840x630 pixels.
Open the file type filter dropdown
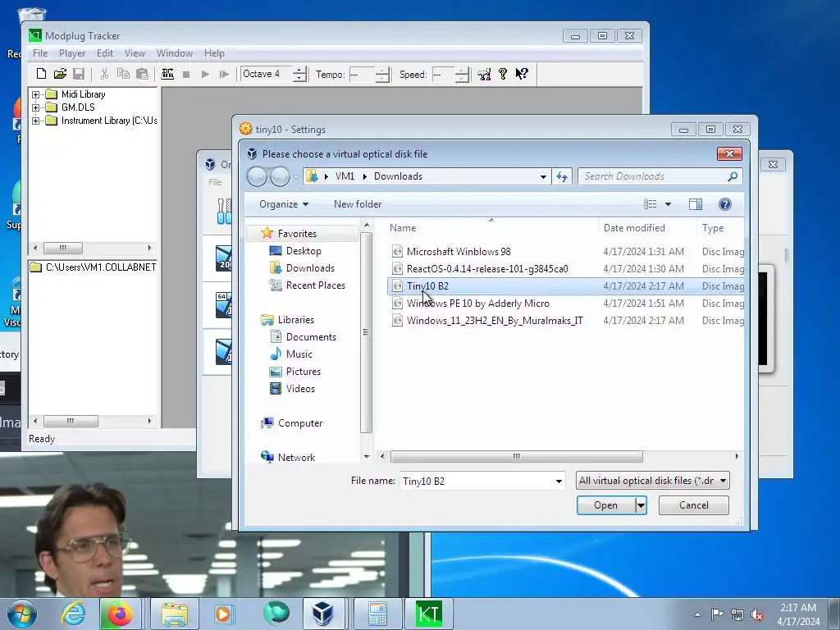652,481
